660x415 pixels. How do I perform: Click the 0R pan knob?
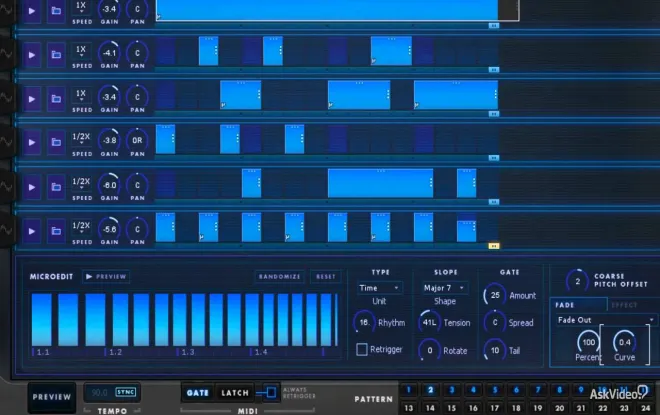(x=137, y=141)
